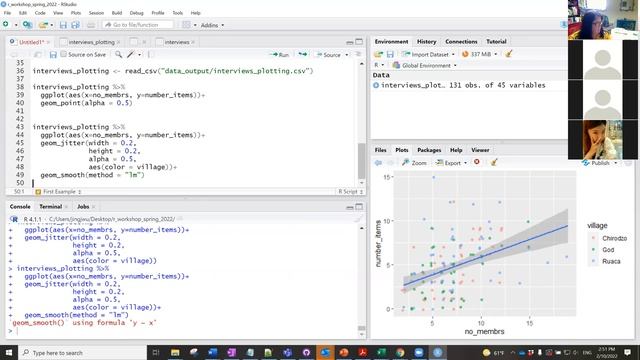Run the current line with Run button
Image resolution: width=640 pixels, height=360 pixels.
(x=280, y=54)
